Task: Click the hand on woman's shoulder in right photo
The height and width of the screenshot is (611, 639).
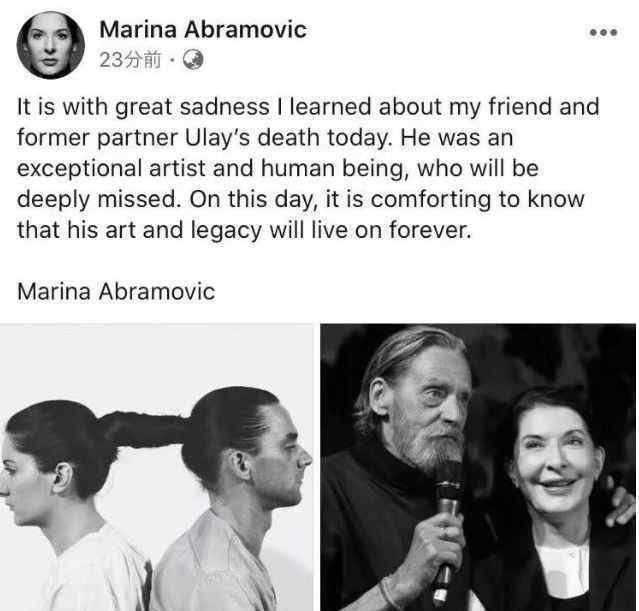Action: pos(620,505)
